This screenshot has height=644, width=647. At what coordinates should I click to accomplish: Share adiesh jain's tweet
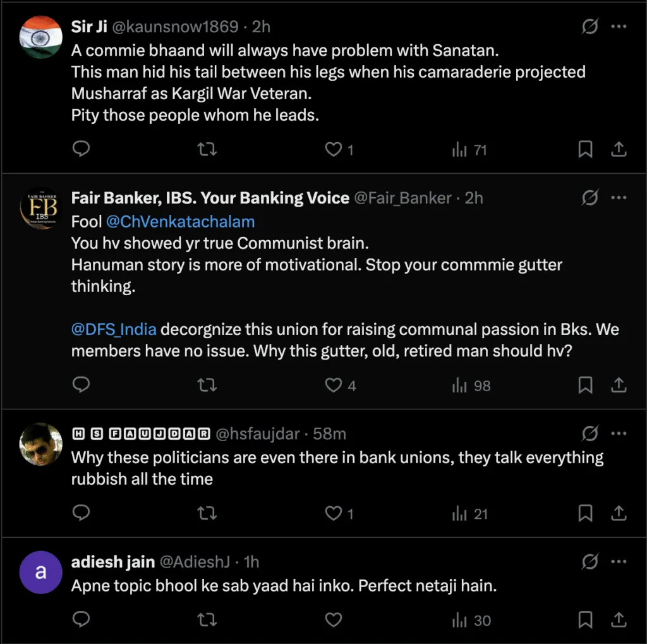pyautogui.click(x=619, y=620)
